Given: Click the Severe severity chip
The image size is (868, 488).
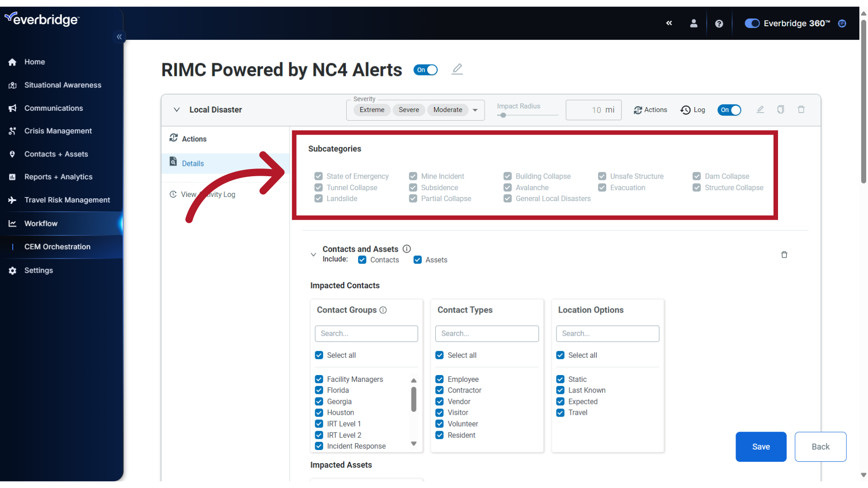Looking at the screenshot, I should [x=409, y=110].
